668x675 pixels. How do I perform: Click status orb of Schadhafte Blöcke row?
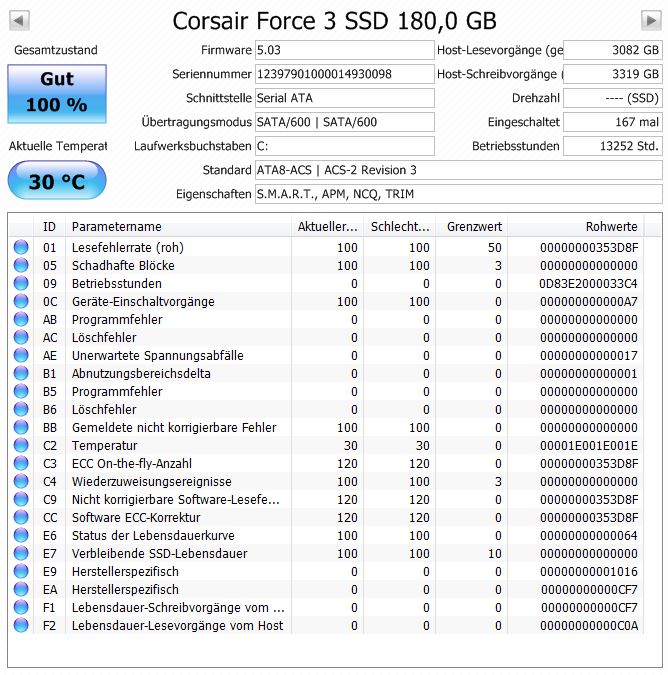coord(21,265)
